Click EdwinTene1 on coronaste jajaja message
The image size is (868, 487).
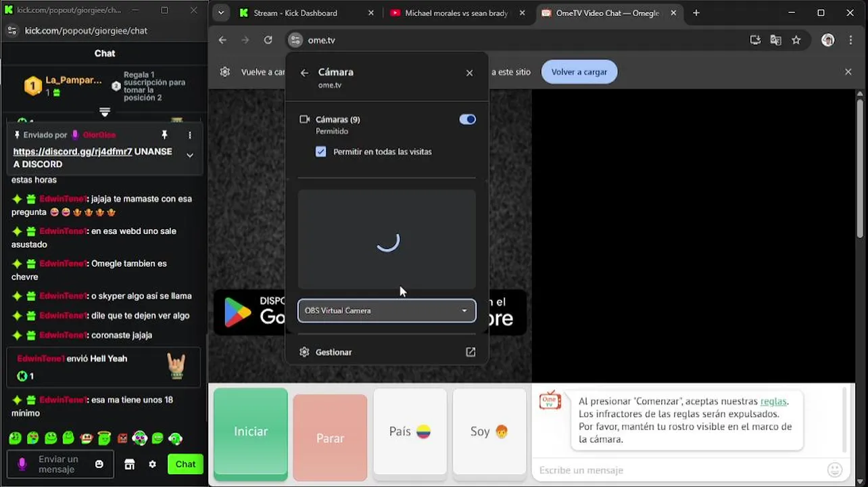63,335
